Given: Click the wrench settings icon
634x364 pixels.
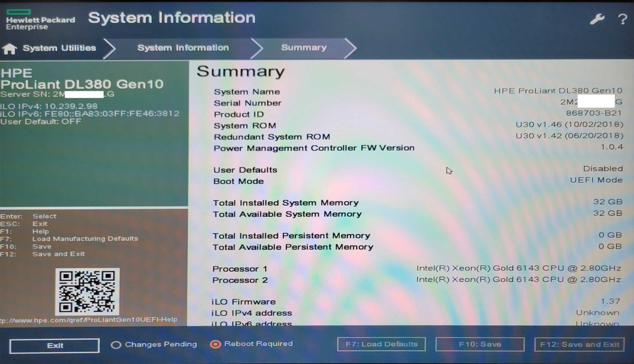Looking at the screenshot, I should tap(597, 19).
